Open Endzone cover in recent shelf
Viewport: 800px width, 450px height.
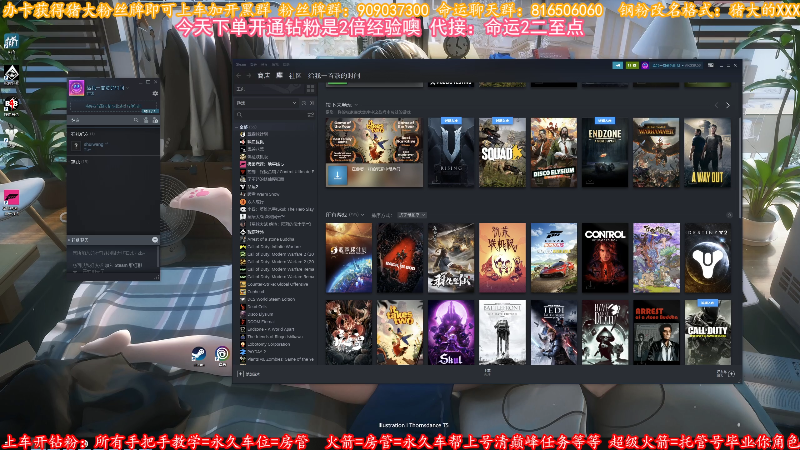(x=605, y=152)
